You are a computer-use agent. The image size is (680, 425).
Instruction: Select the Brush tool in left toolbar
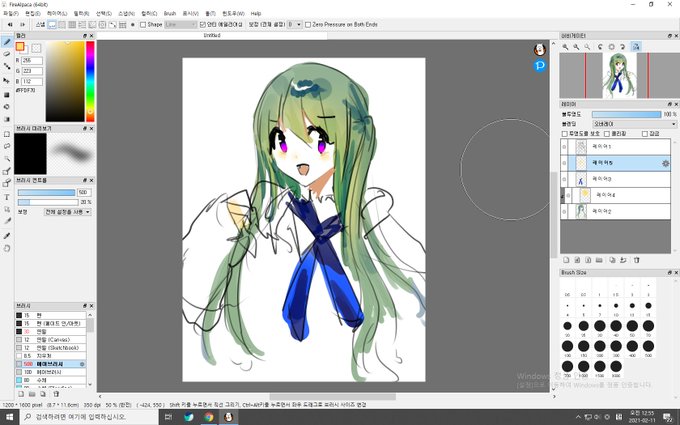click(x=7, y=42)
